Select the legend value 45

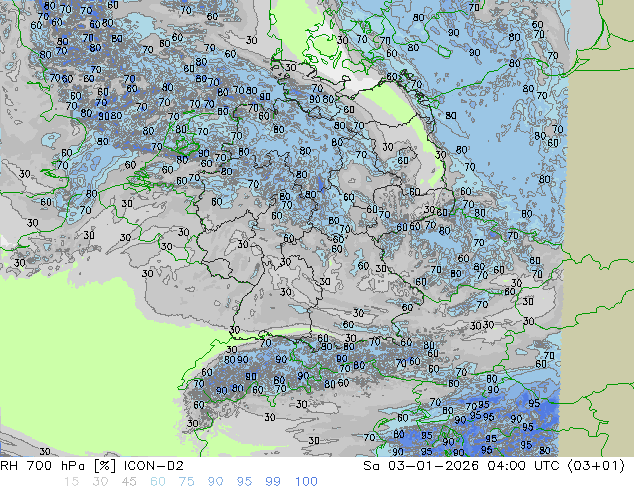pos(129,482)
